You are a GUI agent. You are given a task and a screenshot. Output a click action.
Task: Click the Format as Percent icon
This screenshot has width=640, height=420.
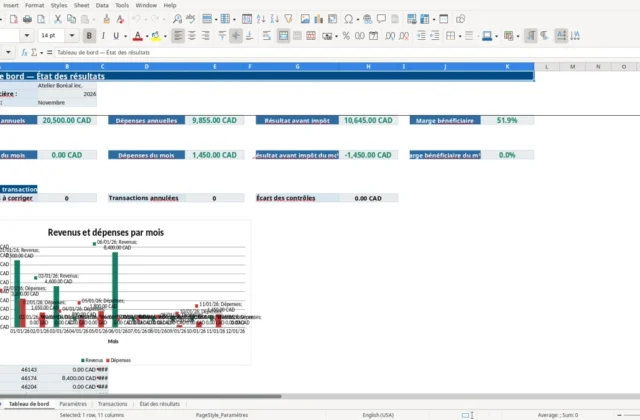click(346, 36)
